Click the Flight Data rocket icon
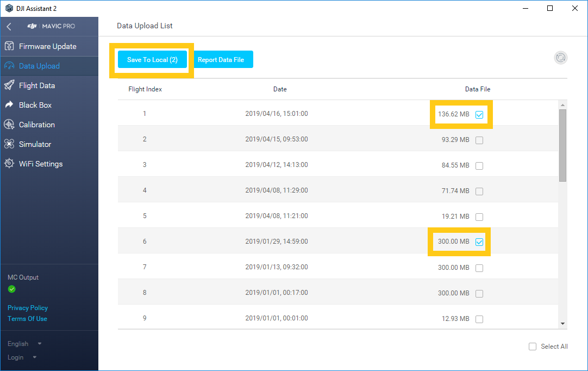 point(9,85)
